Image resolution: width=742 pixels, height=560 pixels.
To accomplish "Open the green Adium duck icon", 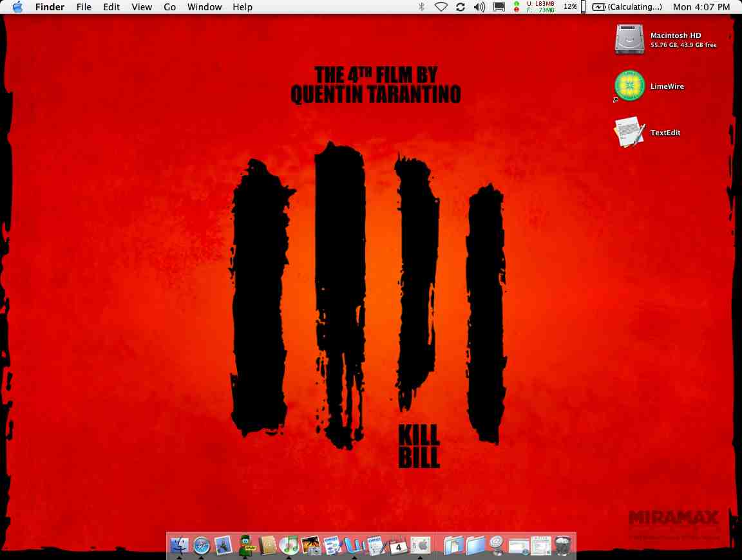I will (x=245, y=545).
